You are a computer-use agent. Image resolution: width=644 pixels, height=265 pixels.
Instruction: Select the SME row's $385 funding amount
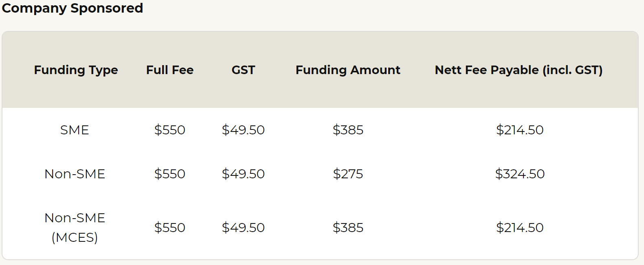tap(348, 130)
